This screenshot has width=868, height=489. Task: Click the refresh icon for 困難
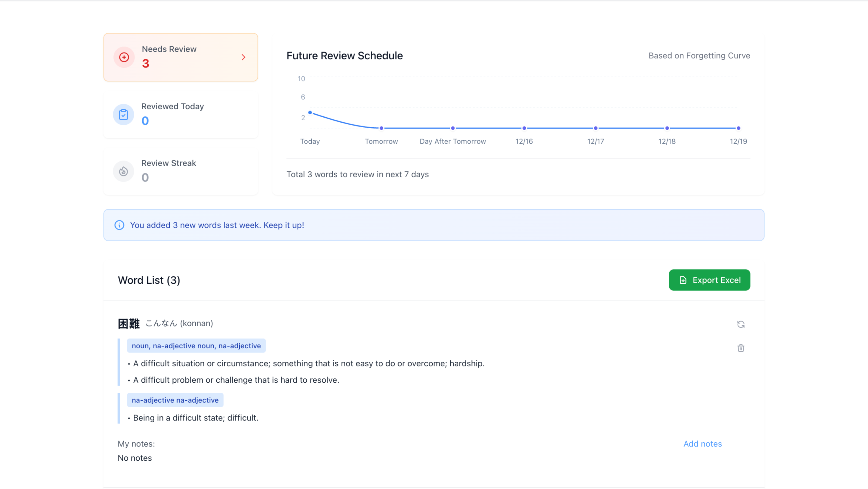pos(741,324)
